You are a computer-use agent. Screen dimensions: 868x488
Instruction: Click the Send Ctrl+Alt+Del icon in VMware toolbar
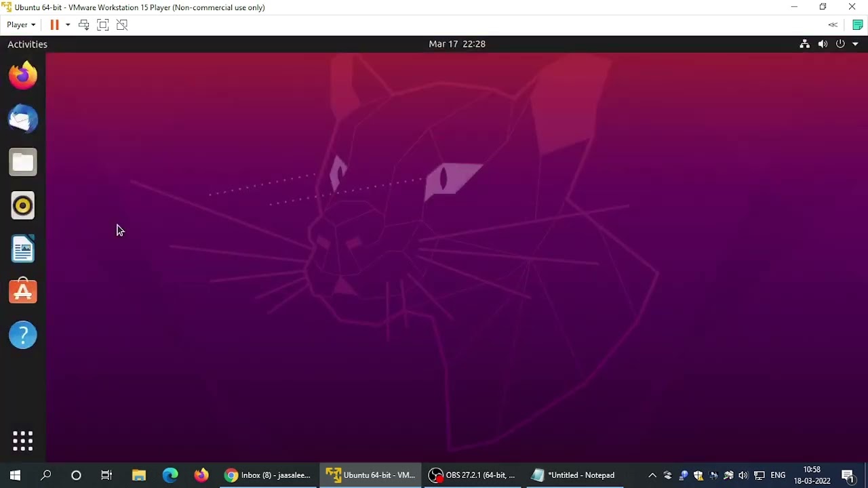point(84,24)
